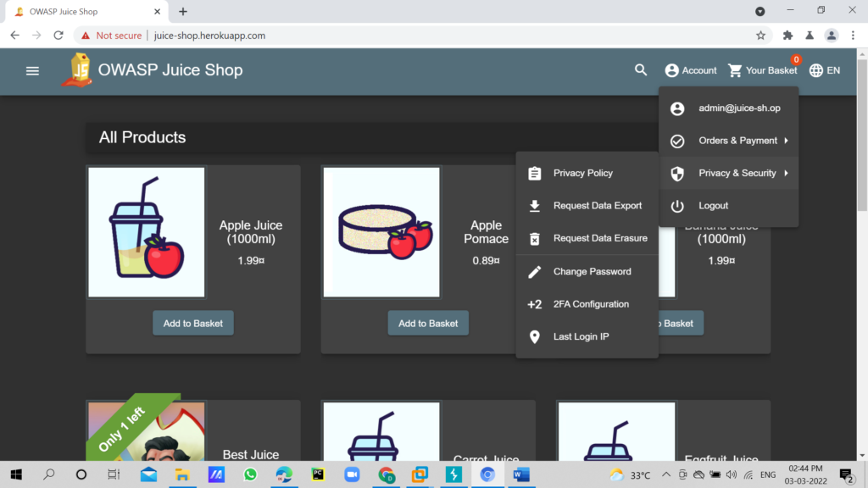Open the hamburger side navigation menu
This screenshot has height=488, width=868.
[x=32, y=70]
